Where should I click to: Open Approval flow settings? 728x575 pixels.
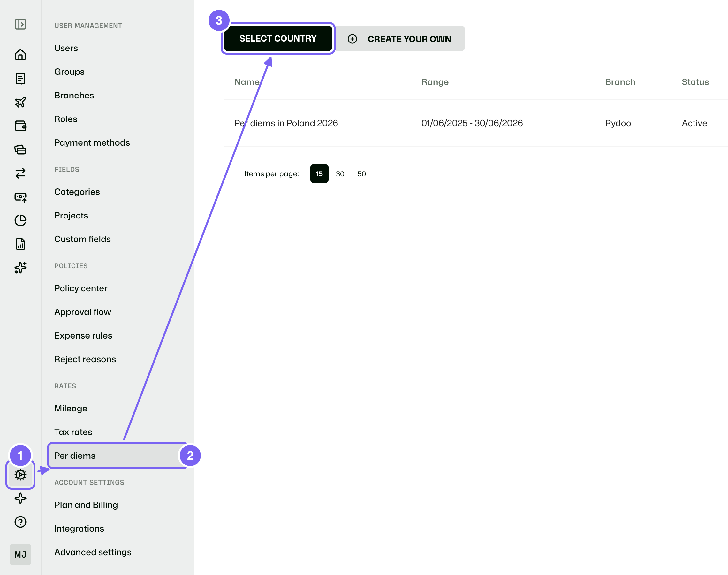coord(82,312)
